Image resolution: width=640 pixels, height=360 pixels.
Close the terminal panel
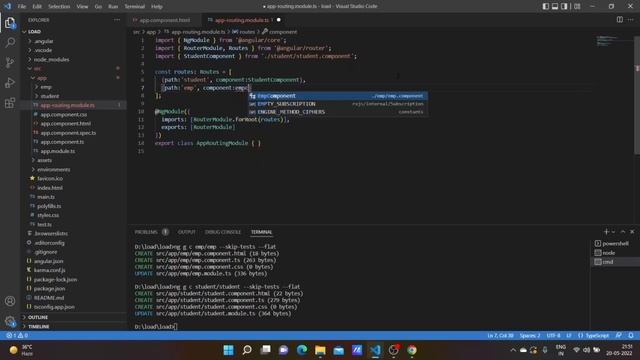pos(632,232)
